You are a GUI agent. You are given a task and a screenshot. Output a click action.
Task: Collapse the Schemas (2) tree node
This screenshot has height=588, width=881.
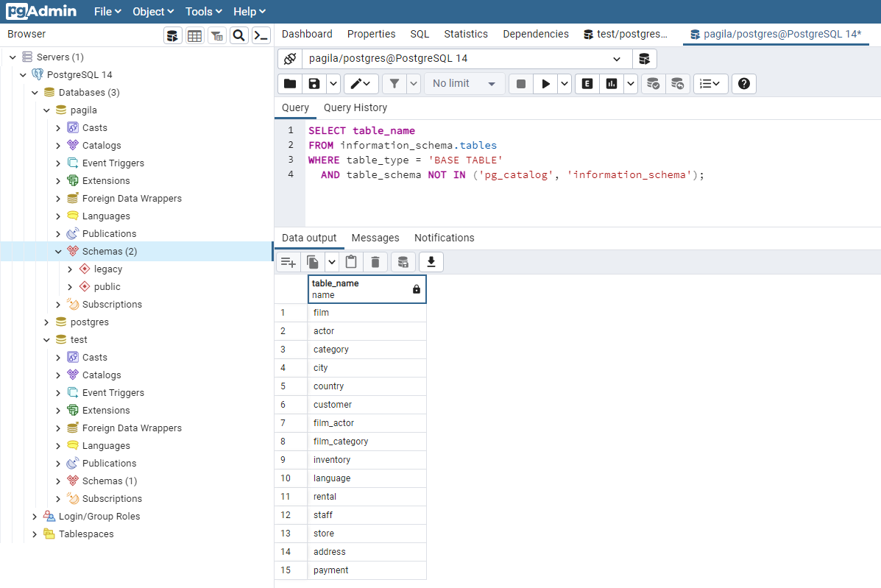point(58,251)
